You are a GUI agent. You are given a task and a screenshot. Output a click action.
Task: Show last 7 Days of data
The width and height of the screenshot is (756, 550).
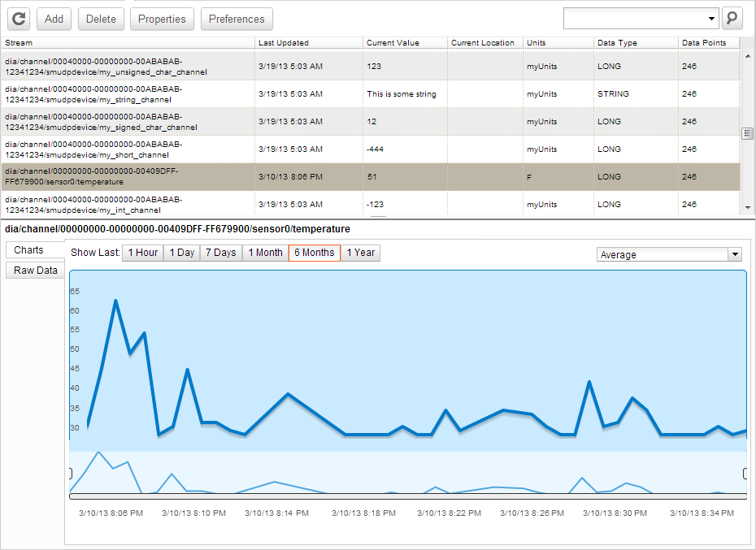tap(220, 253)
